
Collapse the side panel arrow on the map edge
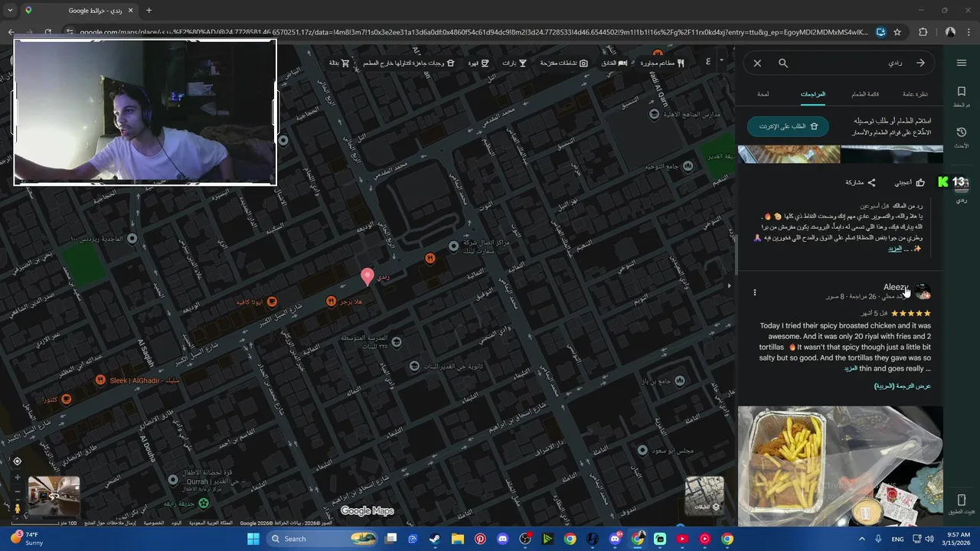[730, 285]
